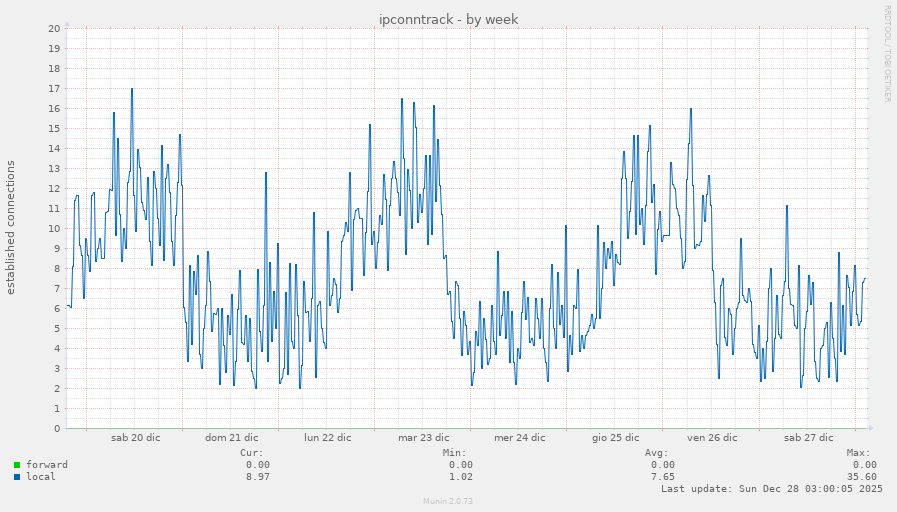The height and width of the screenshot is (512, 897).
Task: Click the 'sab 27 dic' date label
Action: pos(808,438)
